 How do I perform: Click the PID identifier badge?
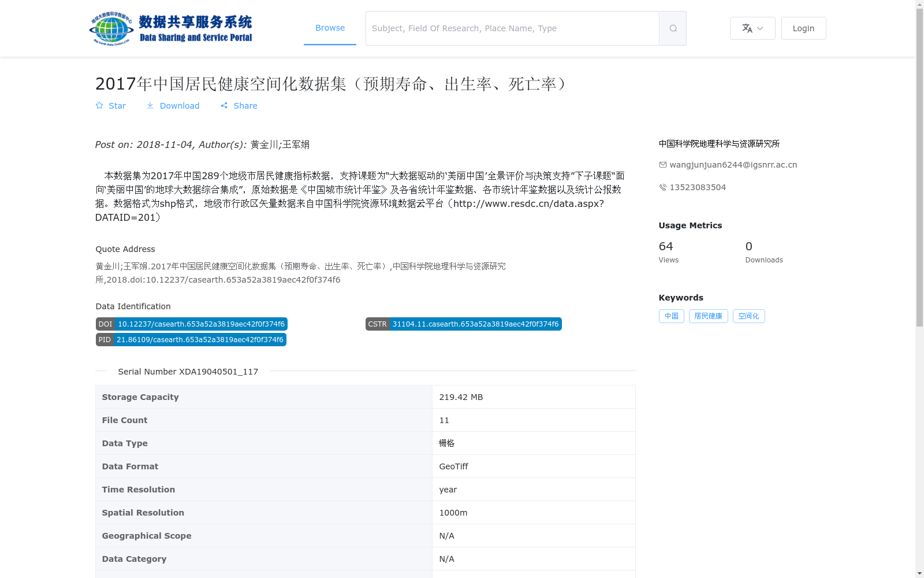(191, 339)
